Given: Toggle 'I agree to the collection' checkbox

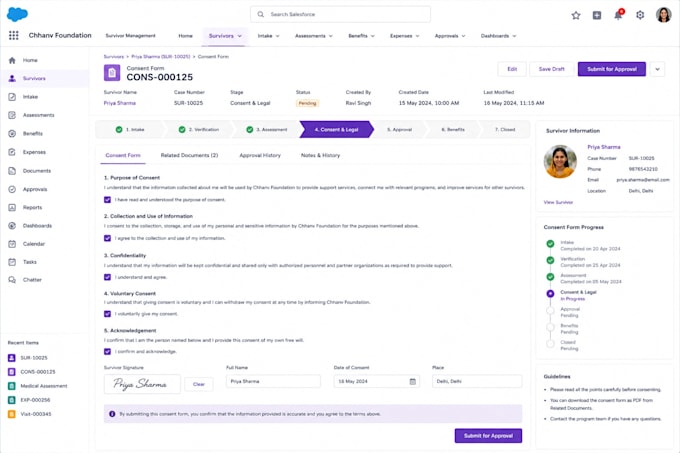Looking at the screenshot, I should coord(107,238).
